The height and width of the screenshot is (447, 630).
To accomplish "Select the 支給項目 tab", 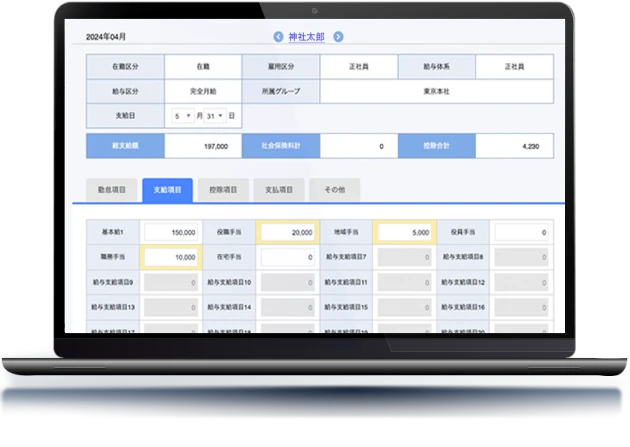I will point(168,189).
